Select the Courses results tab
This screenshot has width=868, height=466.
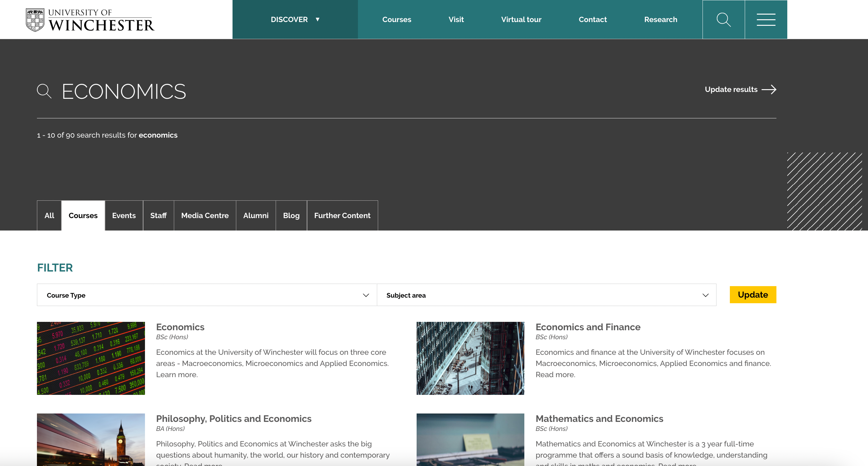83,216
